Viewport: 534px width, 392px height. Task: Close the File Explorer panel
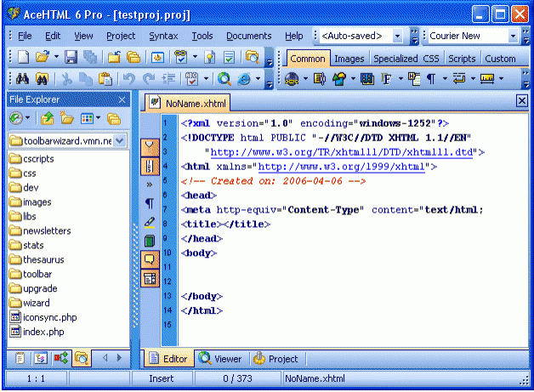(x=122, y=99)
